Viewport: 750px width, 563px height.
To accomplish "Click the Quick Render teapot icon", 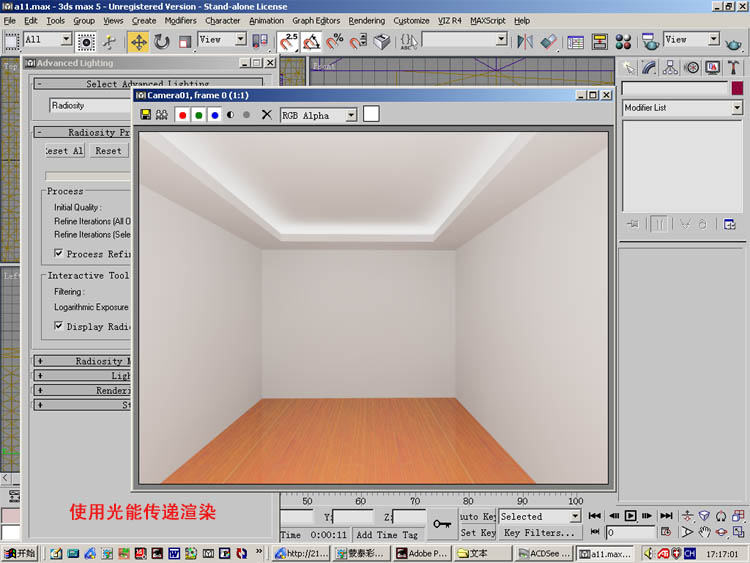I will [x=733, y=44].
